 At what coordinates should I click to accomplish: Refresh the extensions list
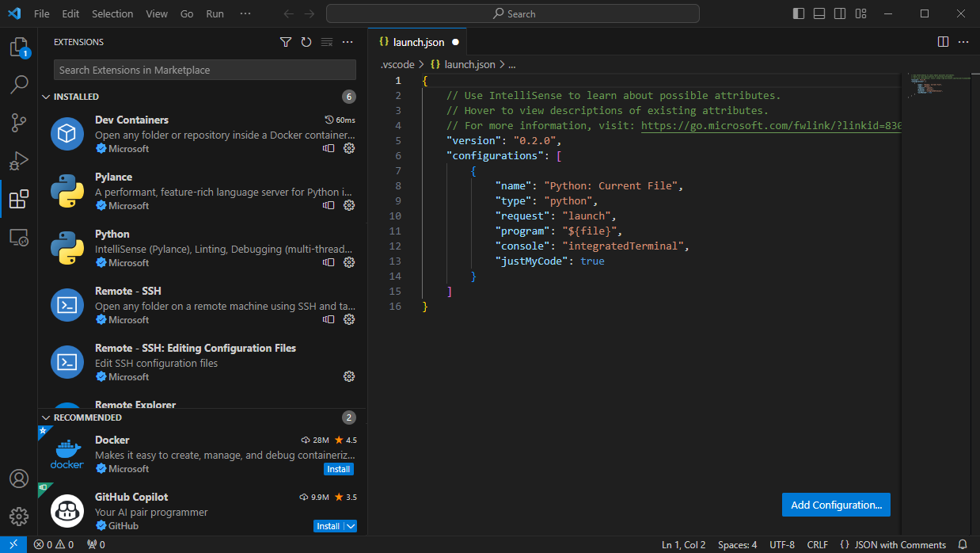point(306,42)
